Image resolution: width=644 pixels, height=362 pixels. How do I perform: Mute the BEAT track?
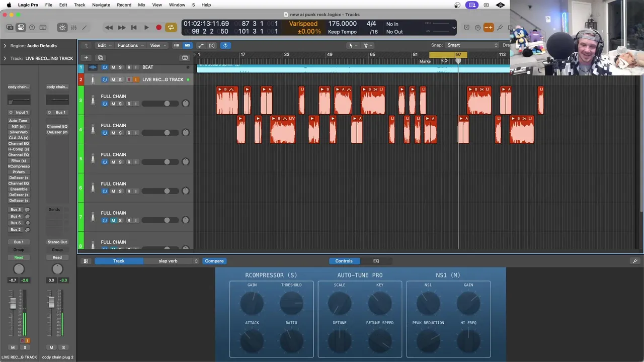(x=113, y=67)
